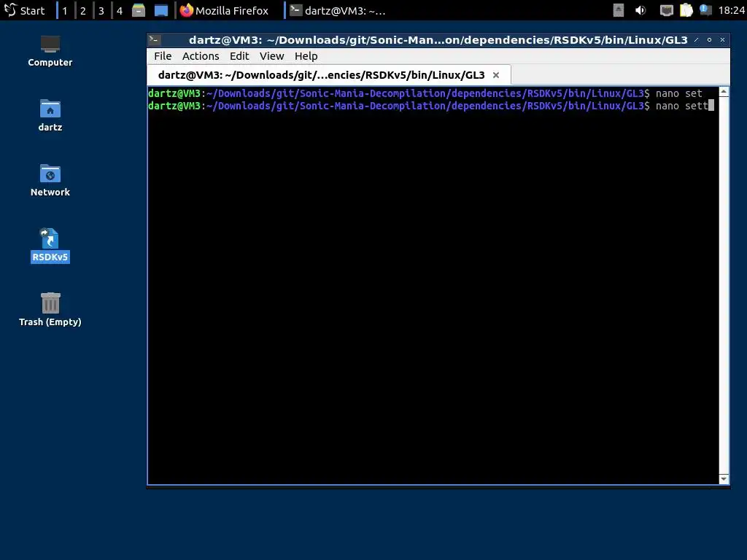Open the clipboard manager tray icon
Viewport: 747px width, 560px height.
click(x=686, y=10)
